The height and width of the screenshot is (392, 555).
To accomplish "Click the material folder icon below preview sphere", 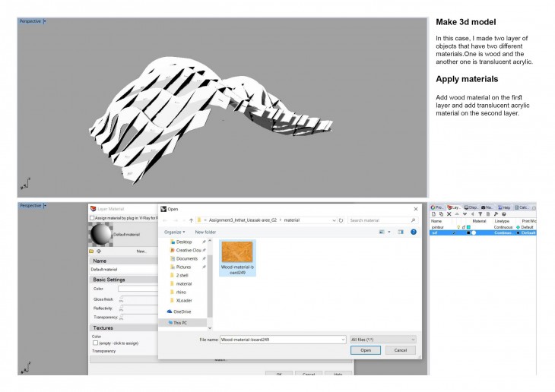I will (92, 251).
